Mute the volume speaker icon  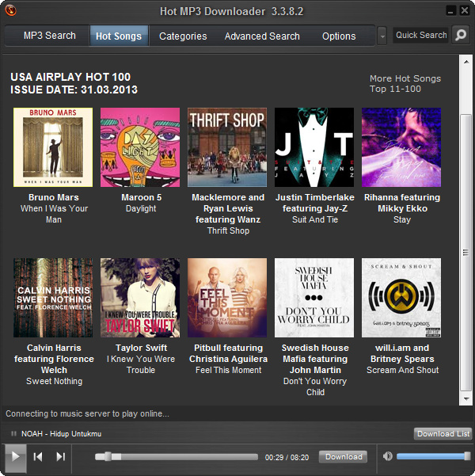click(388, 456)
